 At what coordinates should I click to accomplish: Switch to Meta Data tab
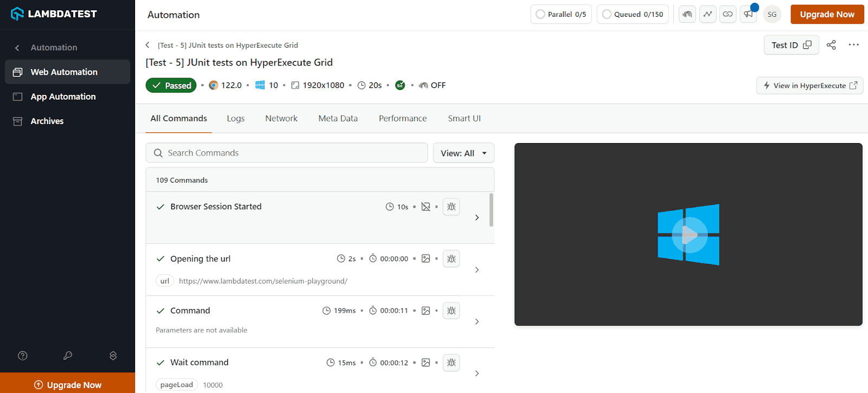click(338, 118)
